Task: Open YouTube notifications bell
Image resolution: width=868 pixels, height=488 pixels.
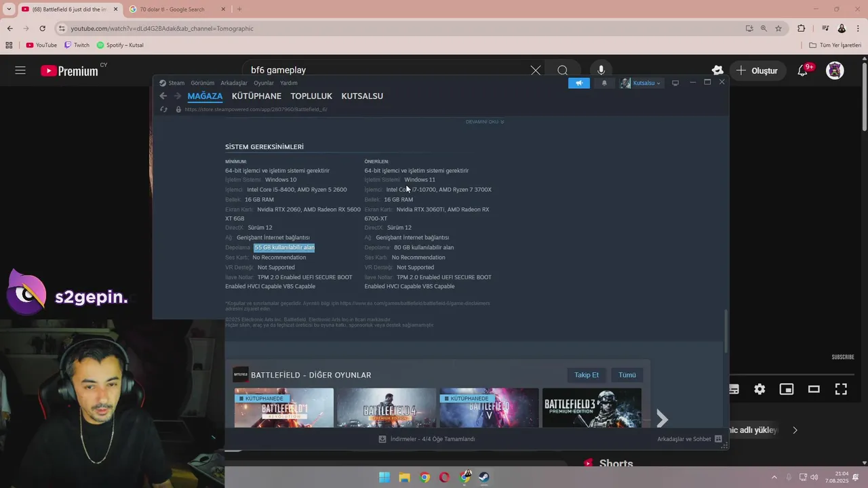Action: (803, 70)
